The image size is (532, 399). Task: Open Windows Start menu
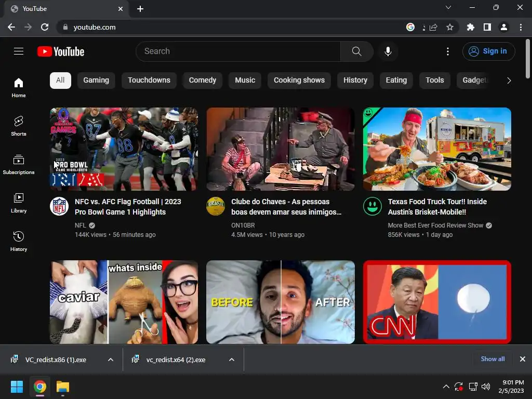tap(17, 387)
